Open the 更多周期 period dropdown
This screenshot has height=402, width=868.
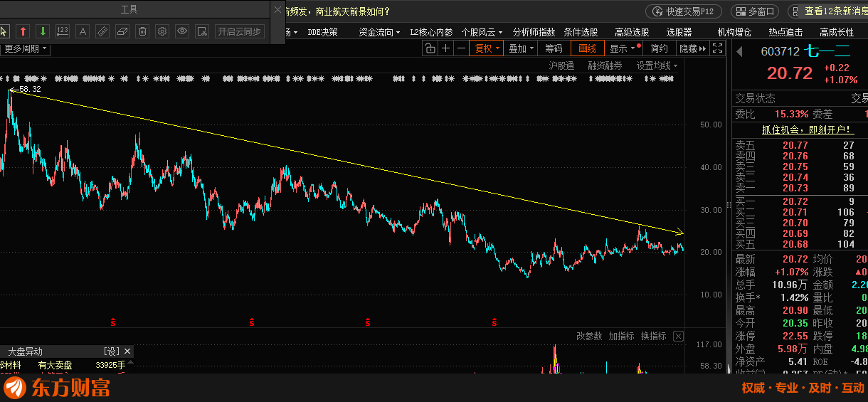point(26,48)
